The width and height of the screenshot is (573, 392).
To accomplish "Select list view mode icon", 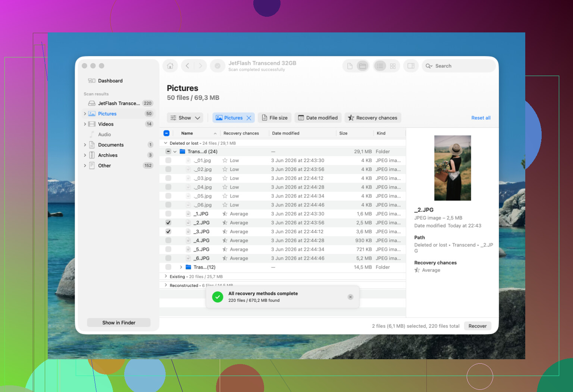I will pos(380,66).
